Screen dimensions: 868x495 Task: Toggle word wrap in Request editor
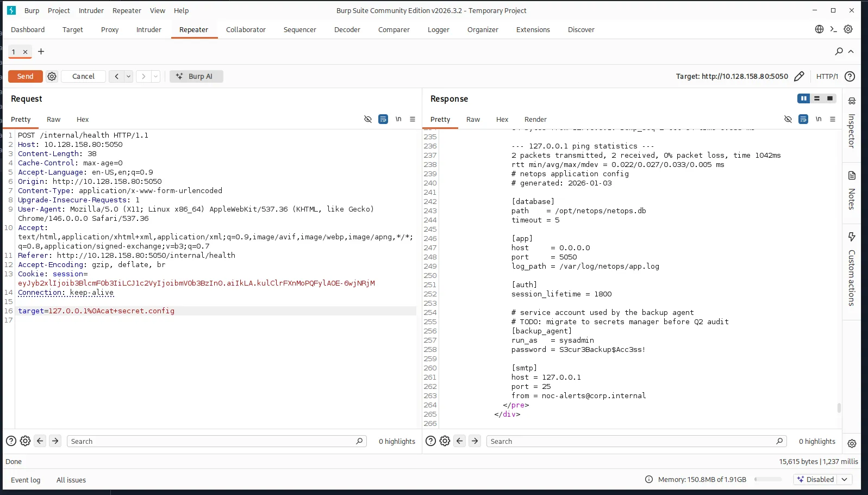point(383,119)
